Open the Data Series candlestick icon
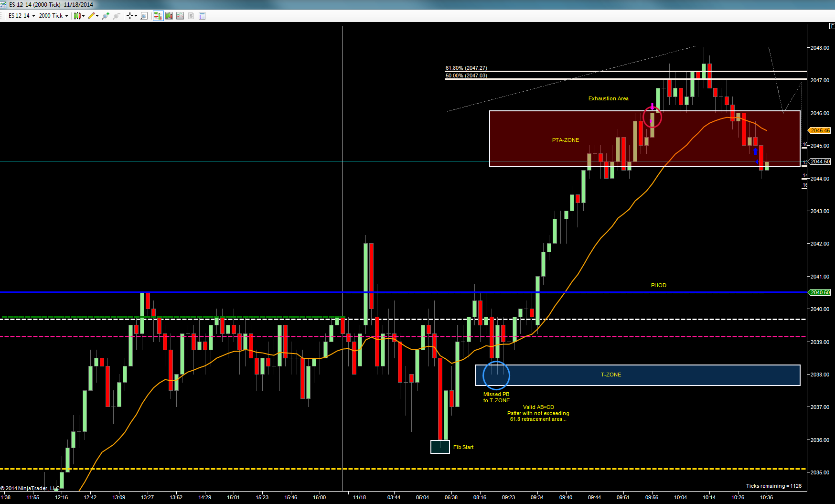This screenshot has height=504, width=835. point(169,16)
